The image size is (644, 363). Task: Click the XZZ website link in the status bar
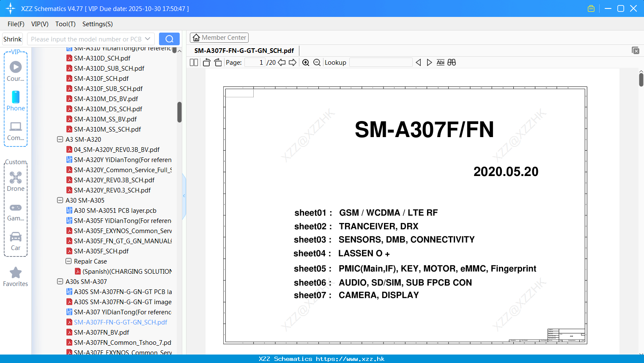pyautogui.click(x=350, y=359)
